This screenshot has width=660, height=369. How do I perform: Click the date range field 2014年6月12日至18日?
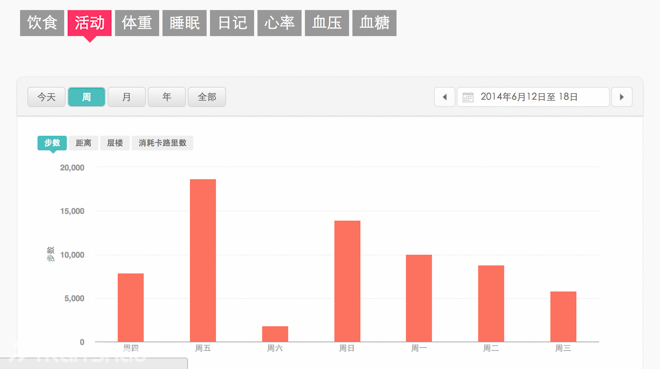tap(533, 97)
